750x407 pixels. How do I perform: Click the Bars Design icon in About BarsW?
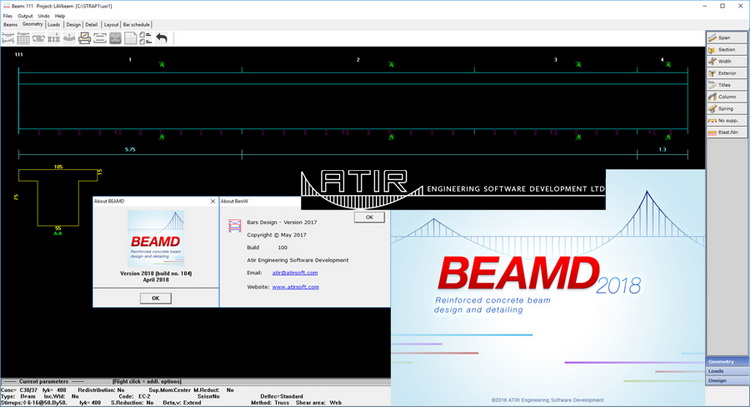point(234,225)
